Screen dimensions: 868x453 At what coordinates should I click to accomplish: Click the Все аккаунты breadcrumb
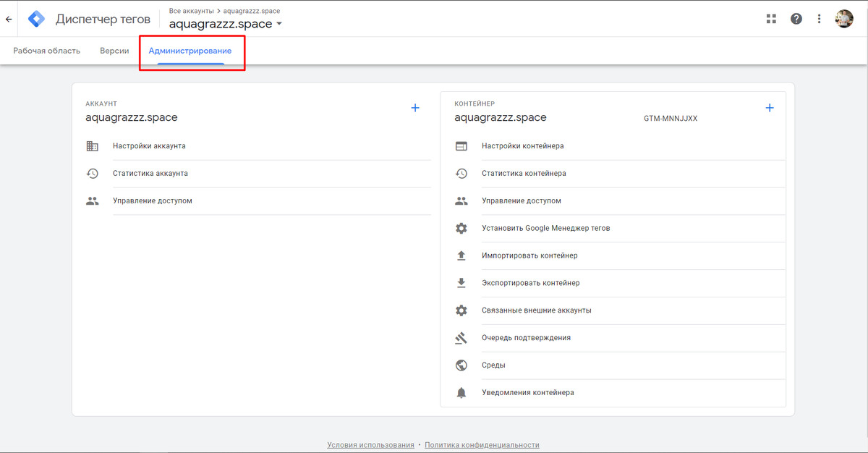point(191,11)
